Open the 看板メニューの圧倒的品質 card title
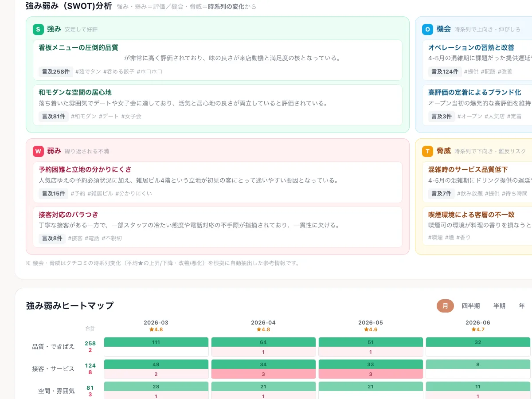Viewport: 532px width, 399px height. (78, 47)
